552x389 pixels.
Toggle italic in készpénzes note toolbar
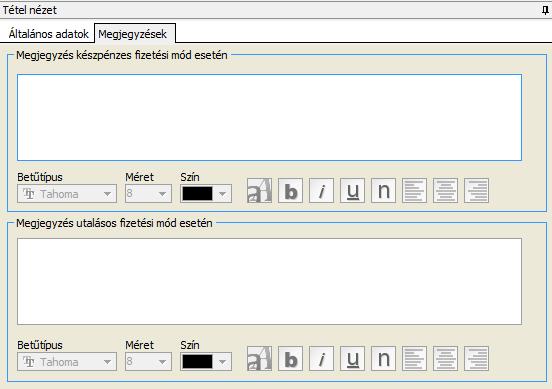[321, 190]
